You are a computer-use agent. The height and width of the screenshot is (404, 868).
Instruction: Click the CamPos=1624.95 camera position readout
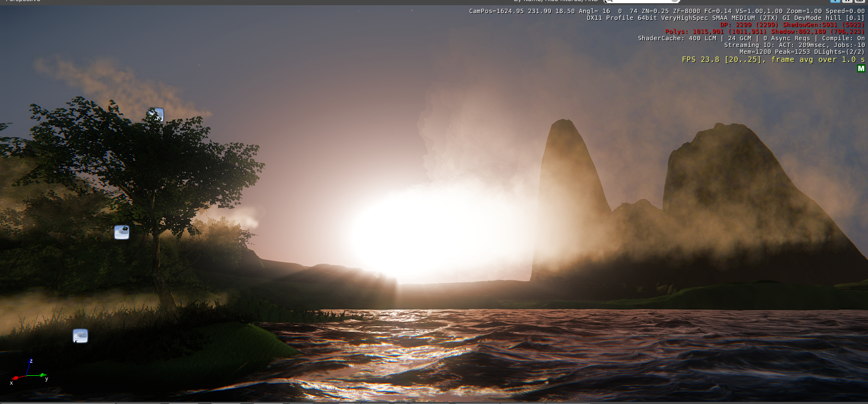tap(667, 11)
